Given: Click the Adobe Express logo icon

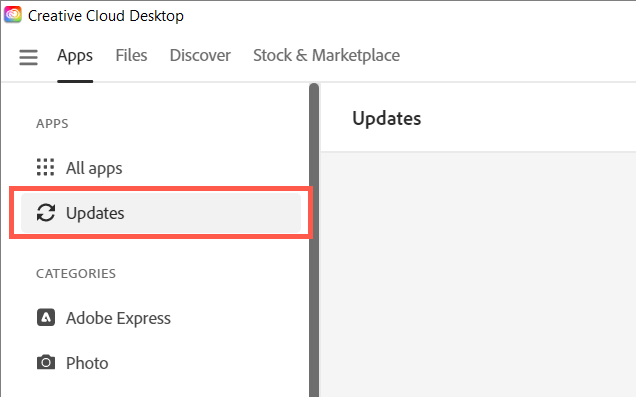Looking at the screenshot, I should [x=46, y=318].
